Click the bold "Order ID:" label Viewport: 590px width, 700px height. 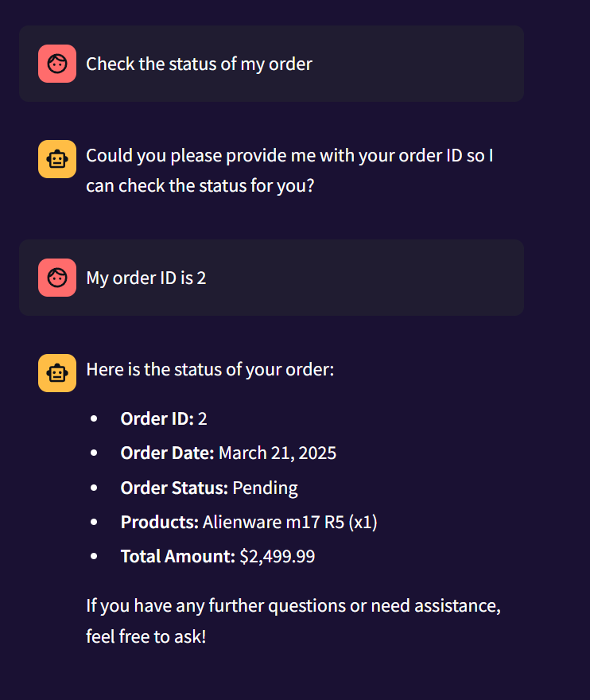(x=157, y=418)
